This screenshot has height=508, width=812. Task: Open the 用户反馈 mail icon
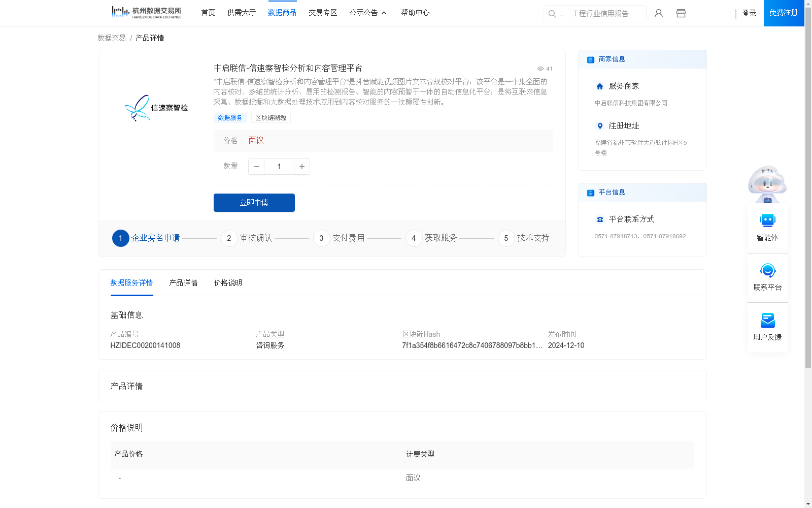coord(767,320)
